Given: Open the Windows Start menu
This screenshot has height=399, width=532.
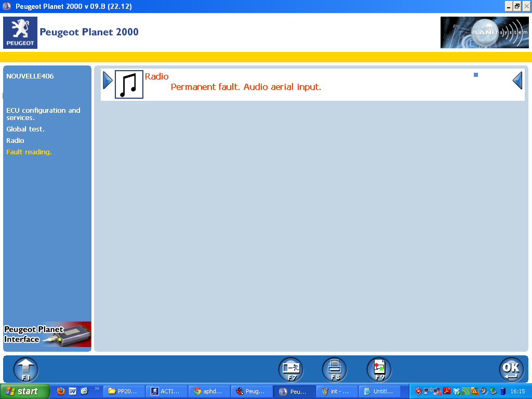Looking at the screenshot, I should pyautogui.click(x=25, y=392).
